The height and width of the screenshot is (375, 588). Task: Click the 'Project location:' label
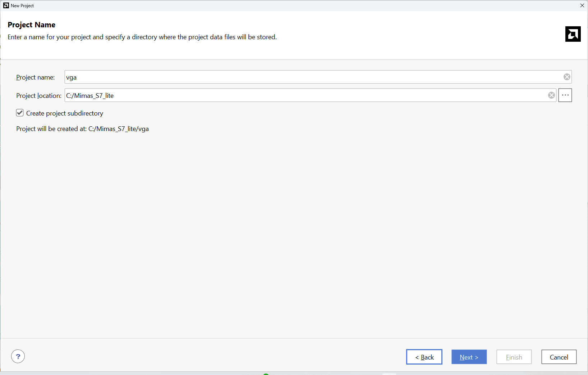[39, 96]
